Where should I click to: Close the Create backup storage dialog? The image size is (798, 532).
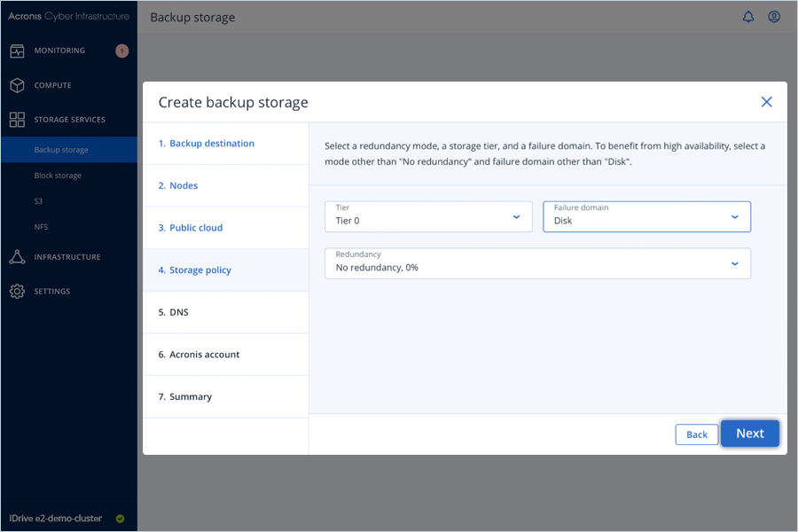766,102
